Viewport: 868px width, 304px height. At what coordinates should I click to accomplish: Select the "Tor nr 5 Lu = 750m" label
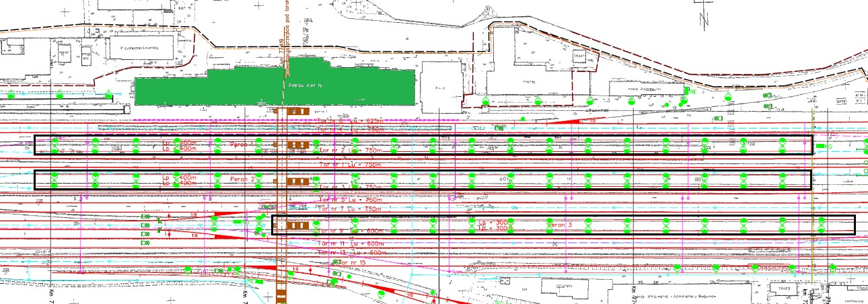point(351,200)
